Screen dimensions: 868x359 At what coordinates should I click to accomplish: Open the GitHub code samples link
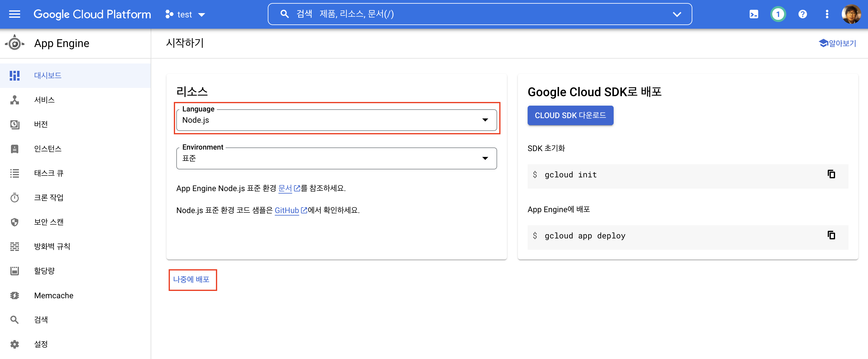pos(287,210)
